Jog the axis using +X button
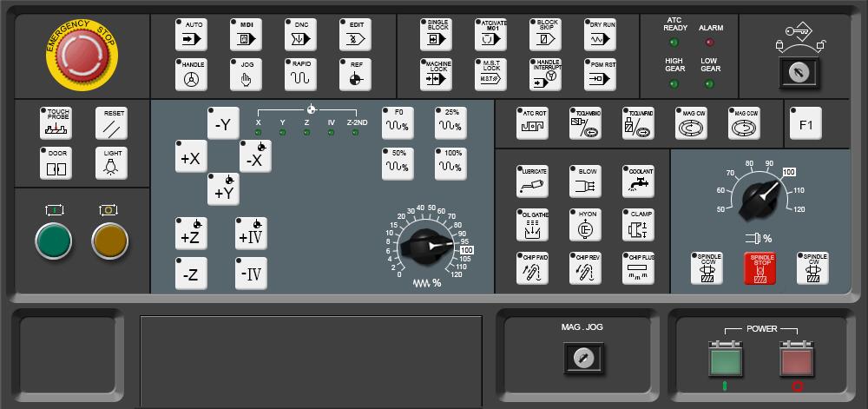868x409 pixels. coord(191,157)
